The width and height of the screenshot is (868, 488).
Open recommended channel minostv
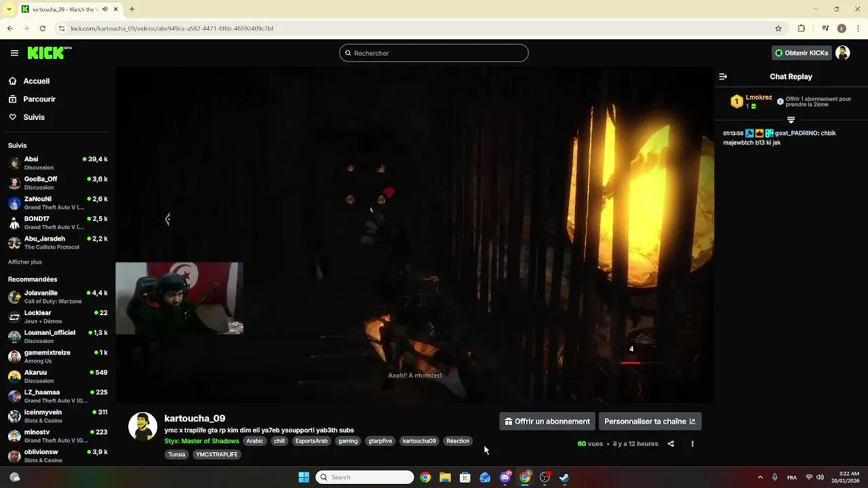pyautogui.click(x=57, y=436)
